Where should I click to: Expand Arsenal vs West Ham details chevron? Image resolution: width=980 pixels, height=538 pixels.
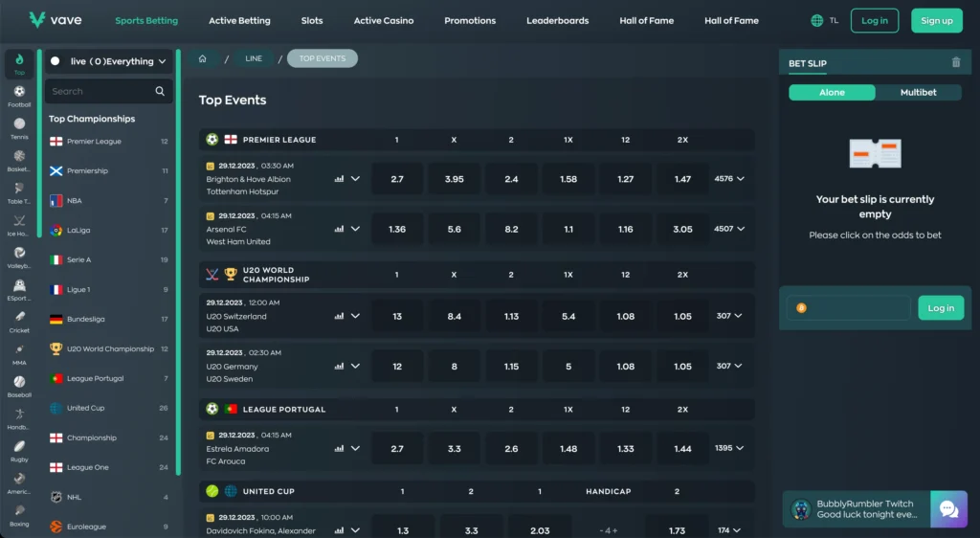coord(355,229)
